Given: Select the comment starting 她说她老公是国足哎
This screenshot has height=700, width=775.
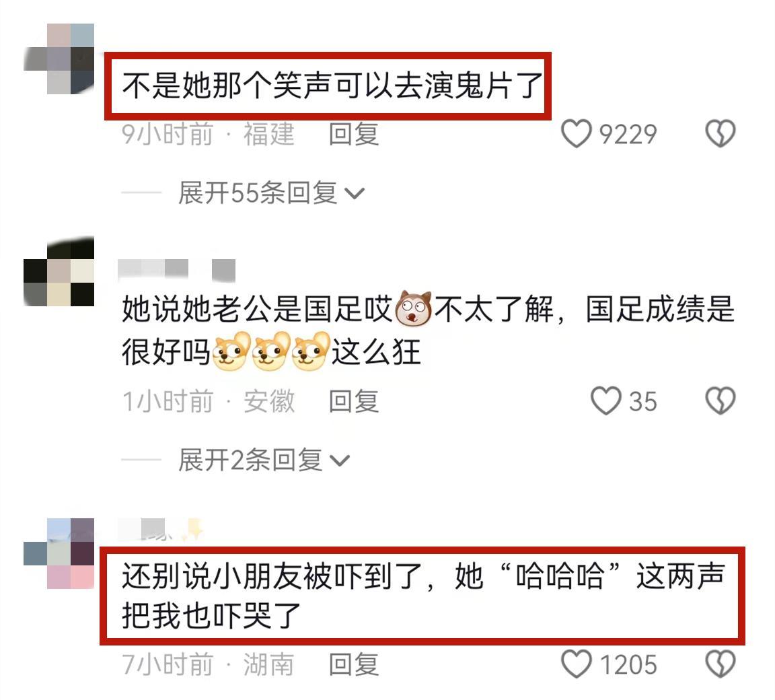Looking at the screenshot, I should (x=428, y=330).
